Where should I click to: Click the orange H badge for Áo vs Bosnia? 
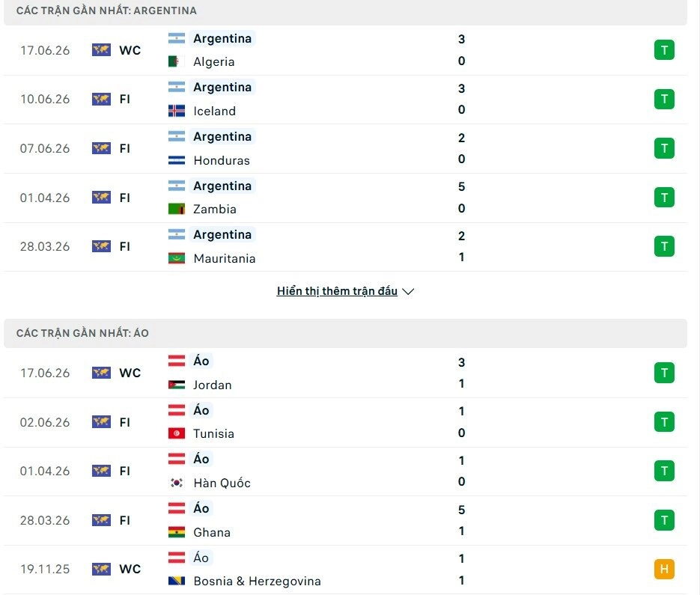pyautogui.click(x=664, y=569)
